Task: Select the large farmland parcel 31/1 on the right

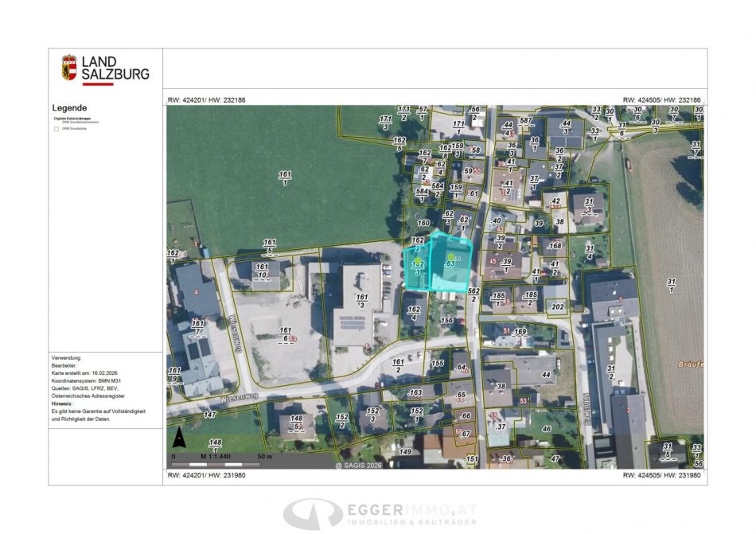Action: point(671,286)
